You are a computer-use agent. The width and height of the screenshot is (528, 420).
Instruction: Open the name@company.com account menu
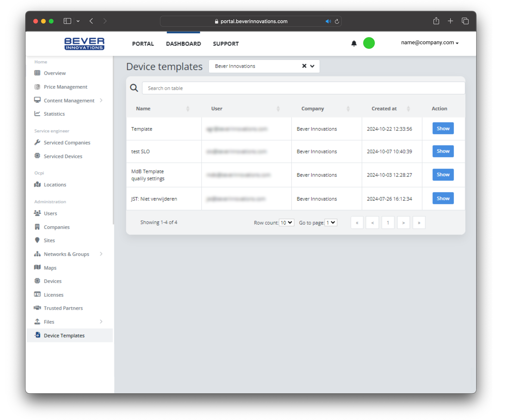click(x=430, y=43)
